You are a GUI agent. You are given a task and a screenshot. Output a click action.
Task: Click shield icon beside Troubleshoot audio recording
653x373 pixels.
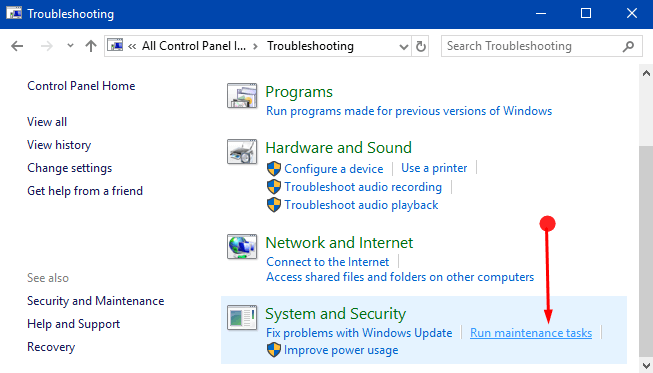274,187
